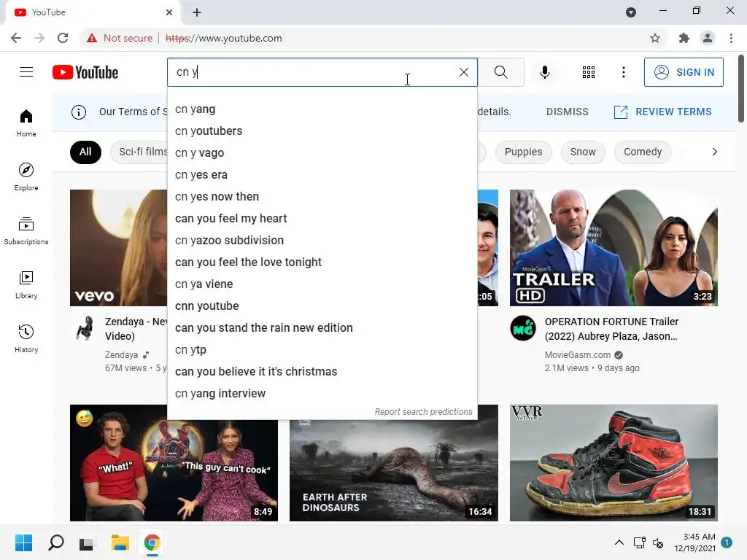Click the YouTube logo
This screenshot has width=747, height=560.
click(x=85, y=72)
